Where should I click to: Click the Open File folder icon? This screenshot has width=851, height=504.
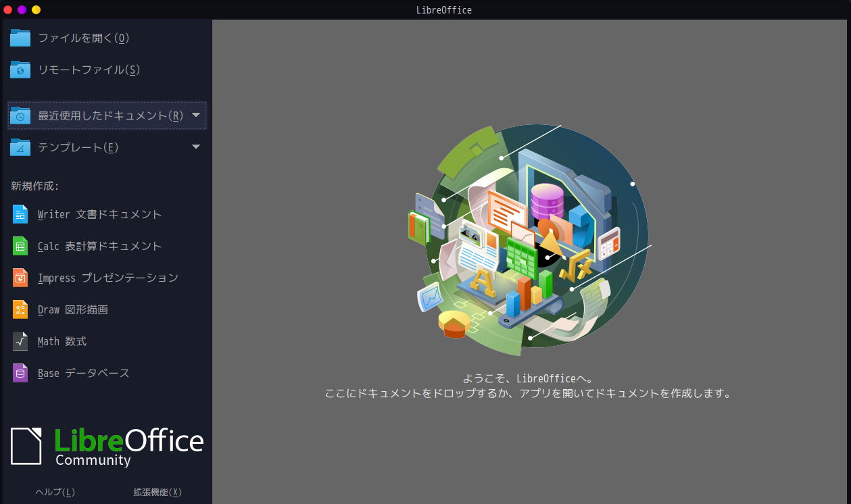click(x=20, y=38)
